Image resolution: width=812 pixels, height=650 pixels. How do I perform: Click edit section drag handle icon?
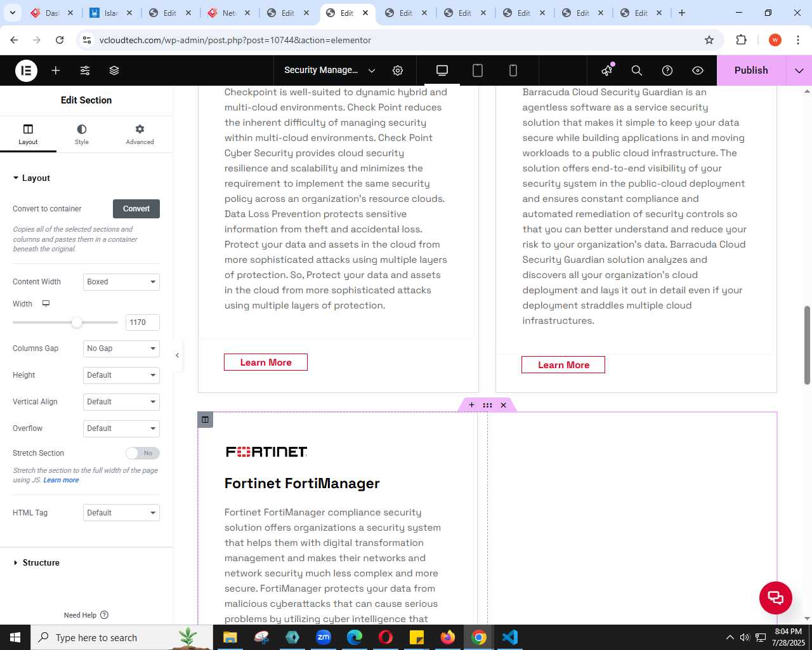click(487, 405)
